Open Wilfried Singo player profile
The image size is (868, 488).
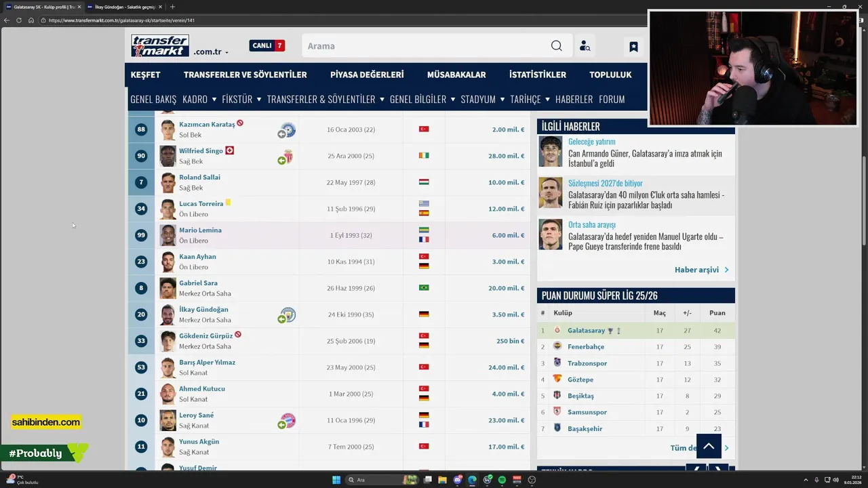pyautogui.click(x=201, y=151)
